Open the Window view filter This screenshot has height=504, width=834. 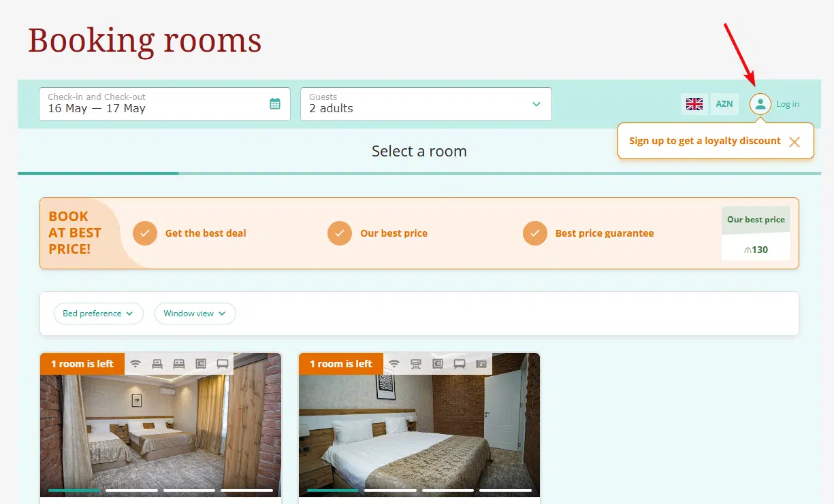195,314
